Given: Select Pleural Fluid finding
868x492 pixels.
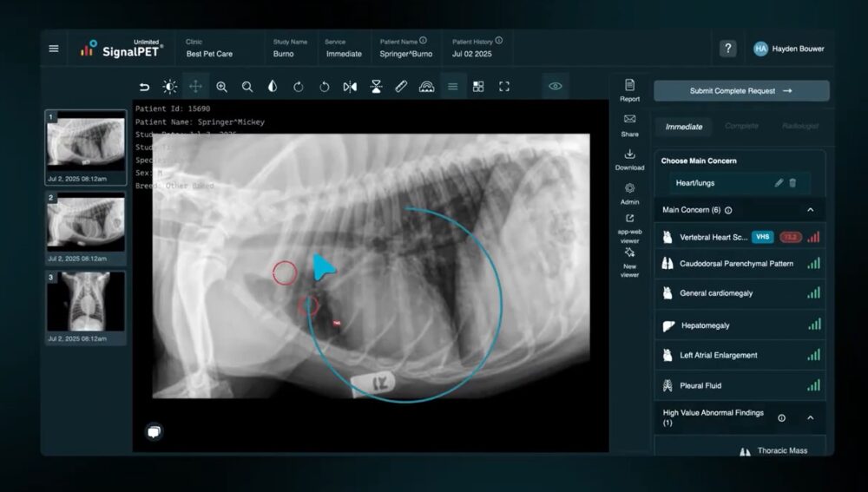Looking at the screenshot, I should pyautogui.click(x=740, y=386).
